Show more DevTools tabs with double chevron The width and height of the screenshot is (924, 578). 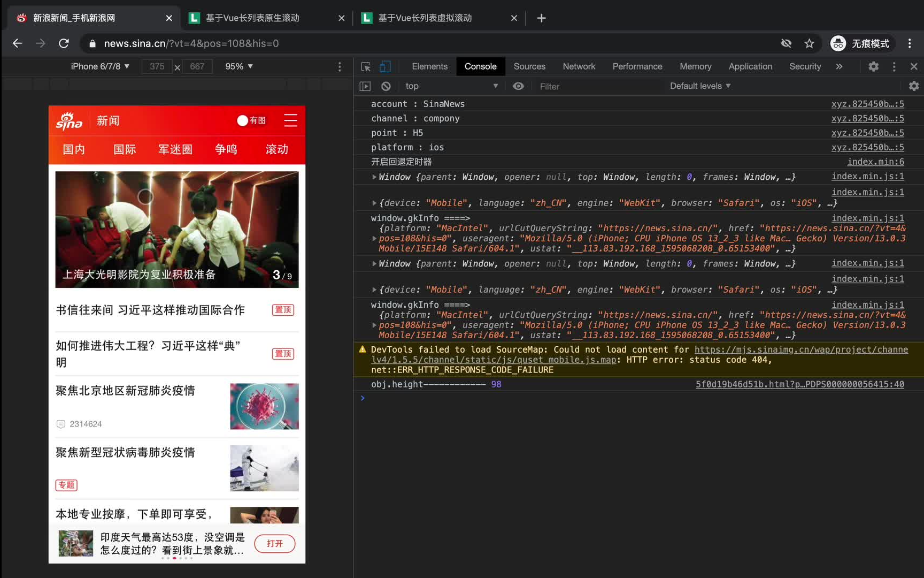[839, 66]
